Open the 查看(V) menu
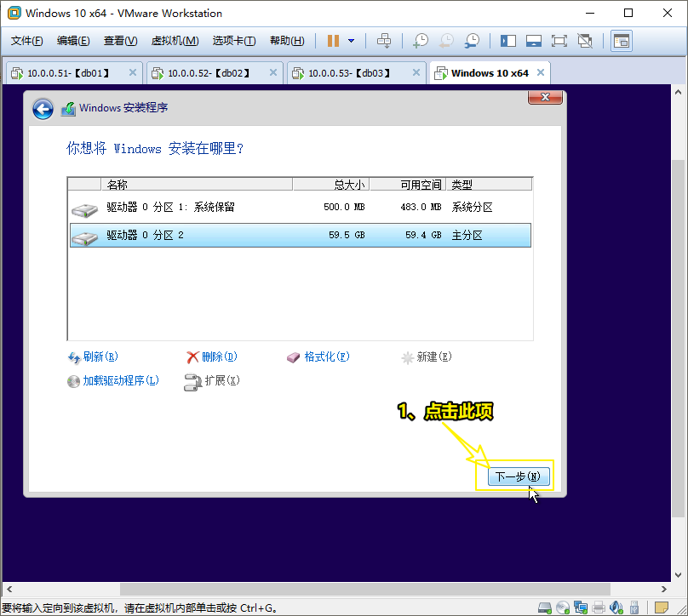Image resolution: width=688 pixels, height=616 pixels. pos(120,41)
